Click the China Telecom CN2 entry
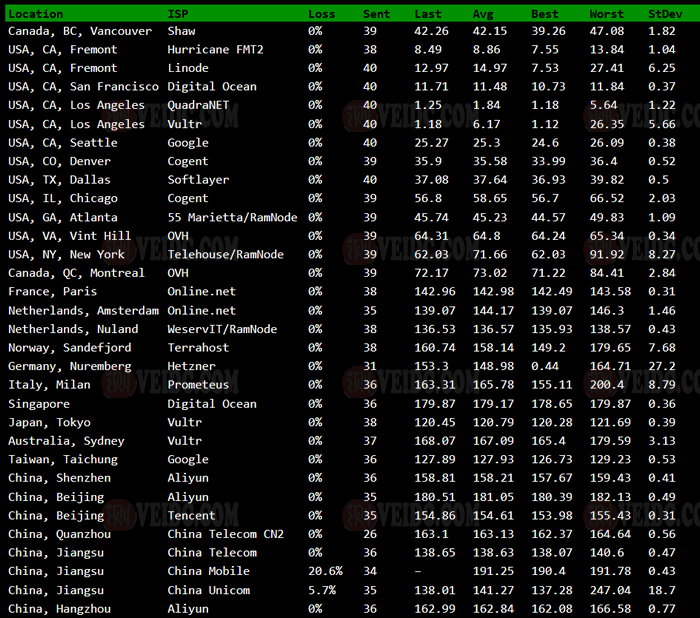 point(225,534)
